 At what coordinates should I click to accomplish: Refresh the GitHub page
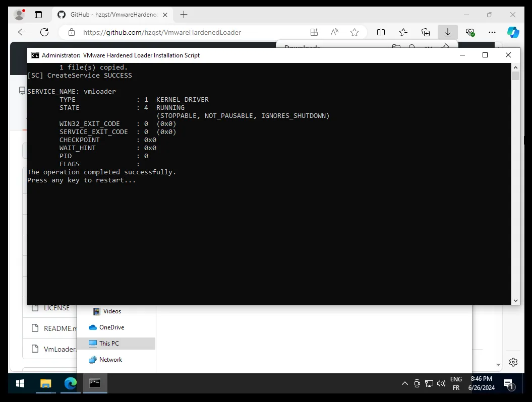click(x=44, y=32)
